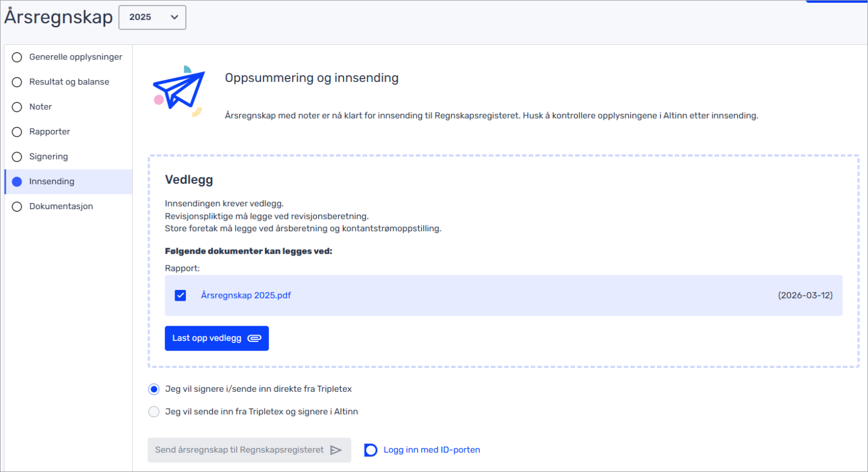Screen dimensions: 868x472
Task: Select sign and send directly from Tripletex
Action: (x=154, y=389)
